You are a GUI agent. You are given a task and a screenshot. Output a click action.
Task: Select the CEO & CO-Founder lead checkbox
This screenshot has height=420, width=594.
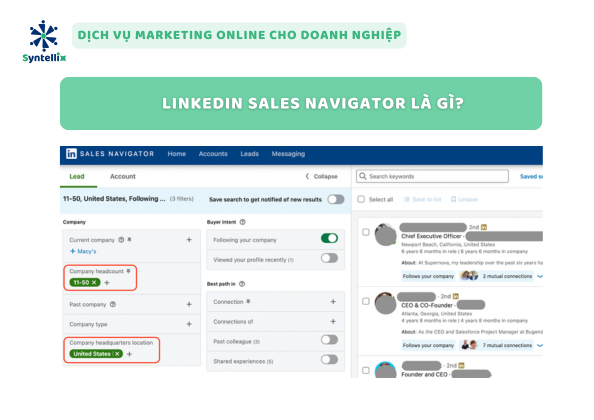(x=366, y=301)
